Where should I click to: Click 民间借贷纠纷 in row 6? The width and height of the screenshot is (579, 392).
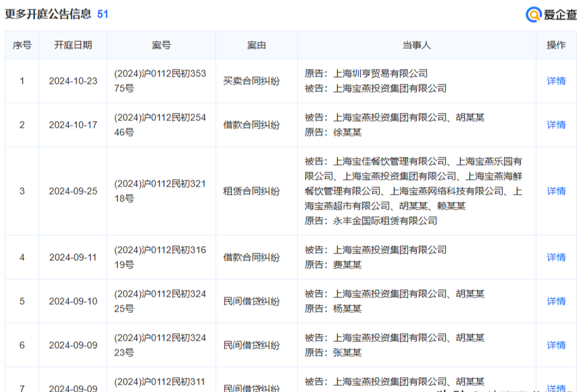(251, 345)
